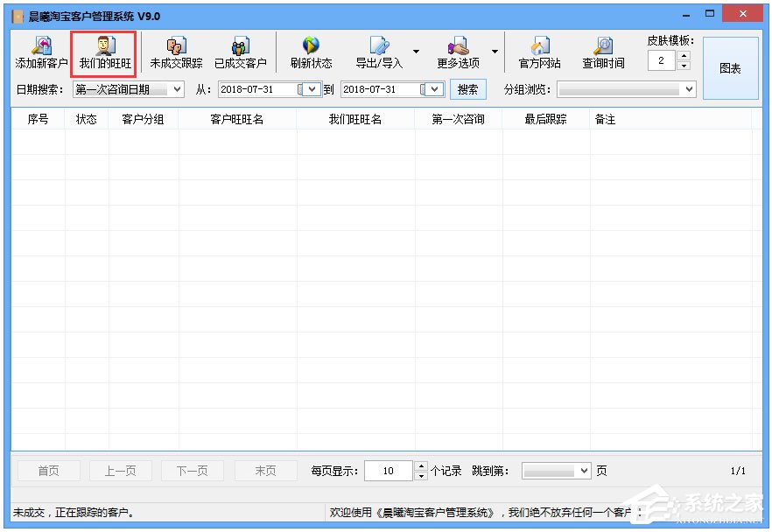
Task: Click the 最后跟踪 column header
Action: tap(546, 119)
